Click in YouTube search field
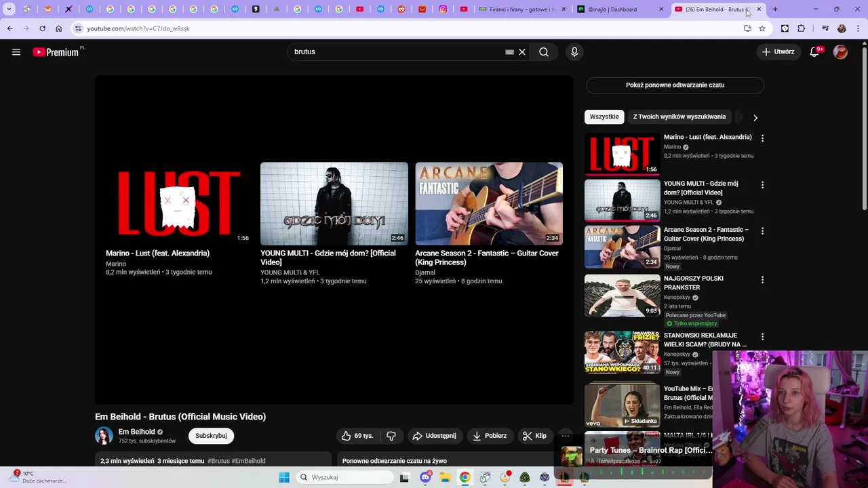This screenshot has width=868, height=488. click(x=397, y=52)
